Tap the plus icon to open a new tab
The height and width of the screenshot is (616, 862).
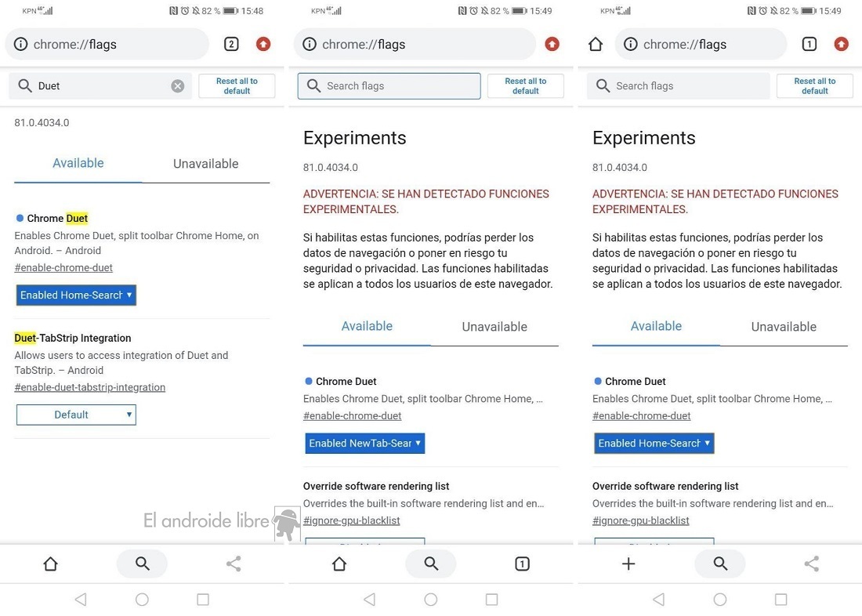tap(628, 563)
